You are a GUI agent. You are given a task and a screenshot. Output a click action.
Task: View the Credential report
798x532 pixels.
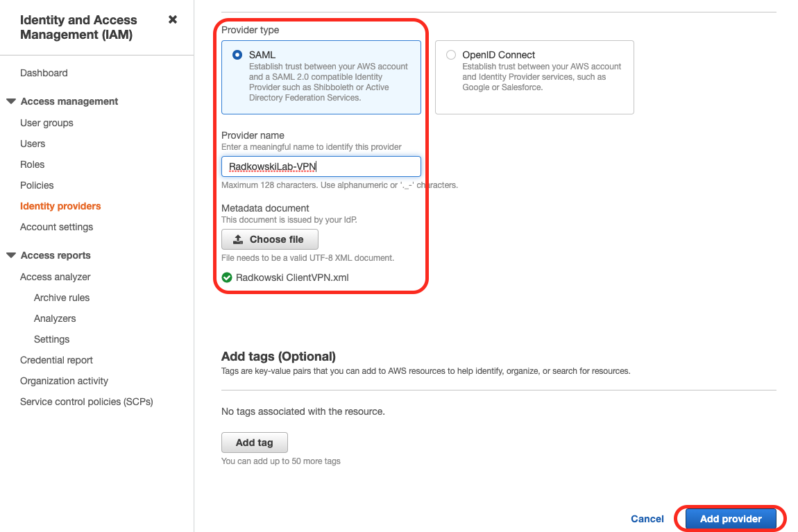coord(56,360)
